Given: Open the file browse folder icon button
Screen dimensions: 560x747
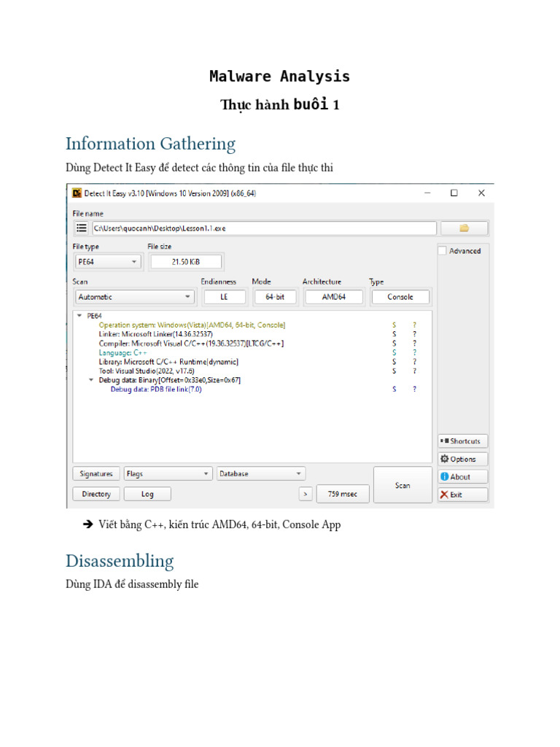Looking at the screenshot, I should [464, 228].
